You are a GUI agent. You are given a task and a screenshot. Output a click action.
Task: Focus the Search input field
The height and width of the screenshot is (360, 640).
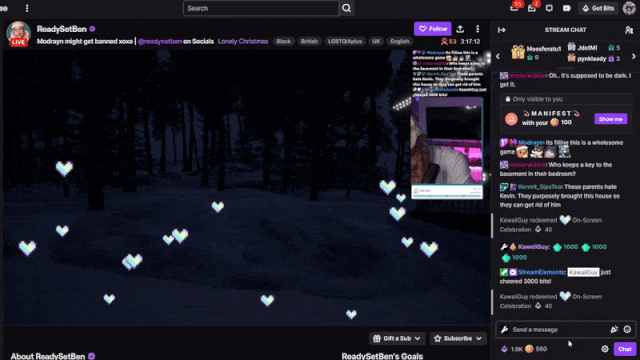pos(261,8)
